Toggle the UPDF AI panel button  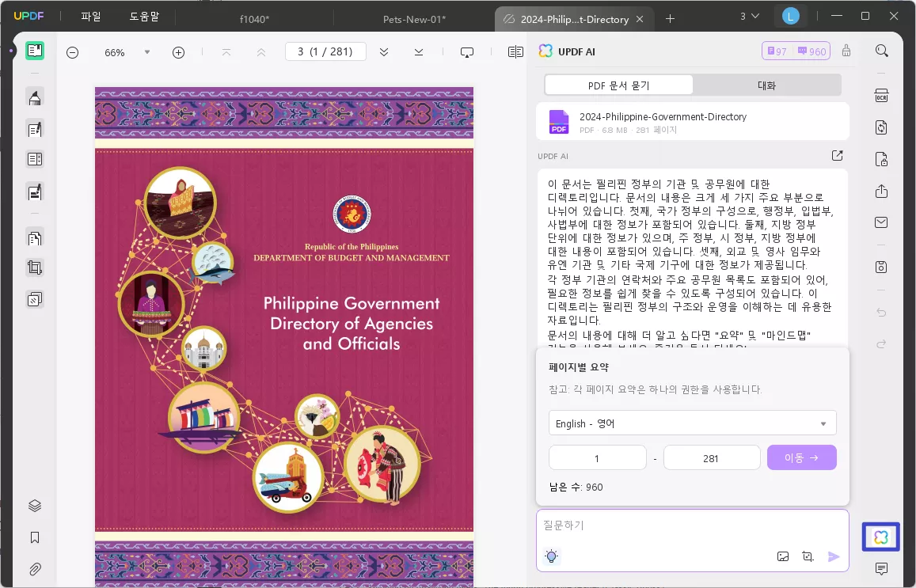[x=881, y=537]
